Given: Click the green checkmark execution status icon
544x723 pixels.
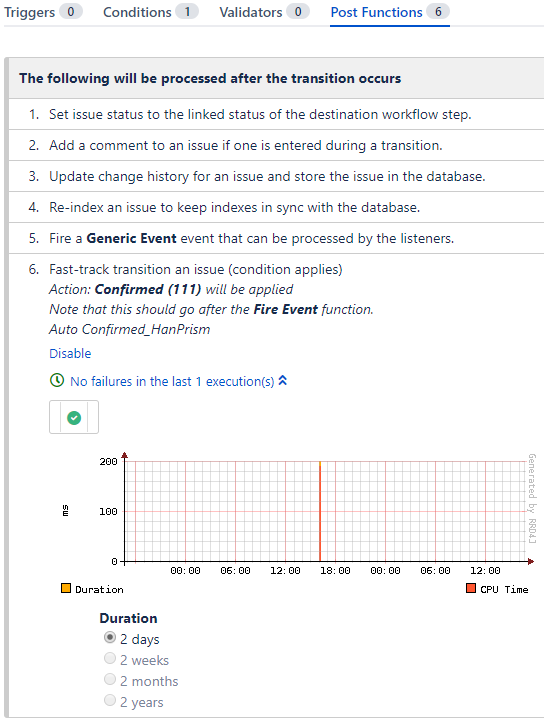Looking at the screenshot, I should pyautogui.click(x=74, y=418).
